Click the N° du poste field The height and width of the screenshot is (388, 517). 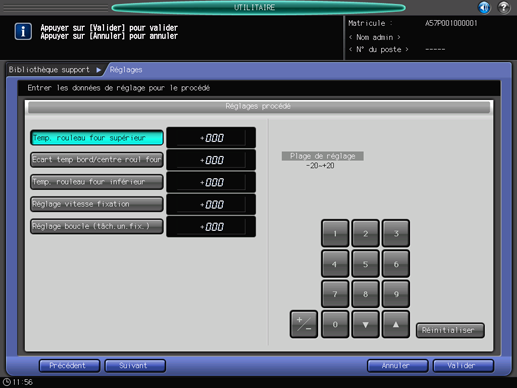coord(378,49)
